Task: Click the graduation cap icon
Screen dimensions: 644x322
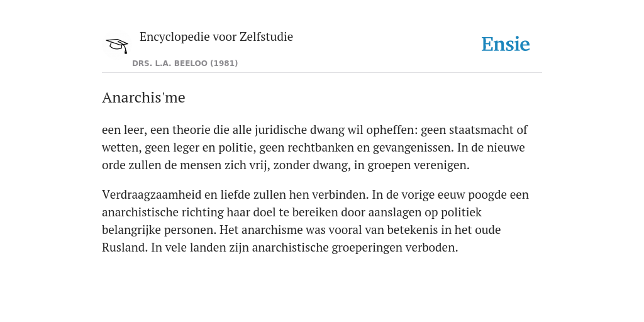Action: 117,45
